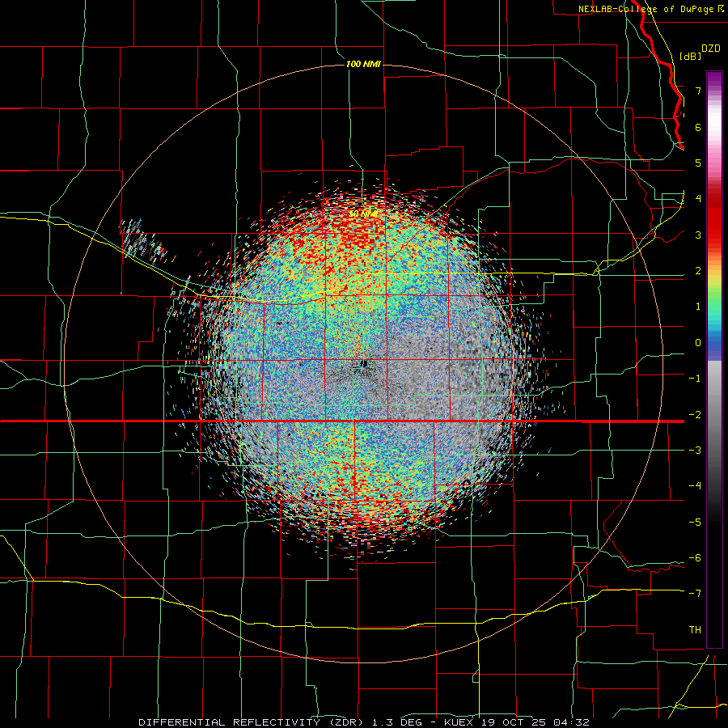Click the Differential Reflectivity caption text
Viewport: 728px width, 728px height.
point(364,722)
